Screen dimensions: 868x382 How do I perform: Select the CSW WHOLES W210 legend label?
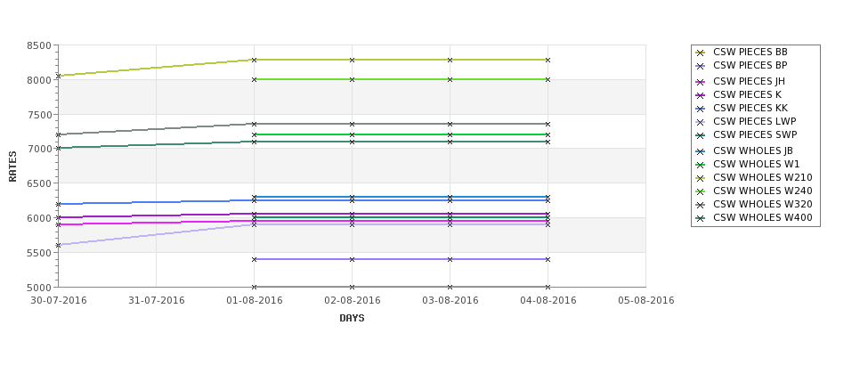763,177
